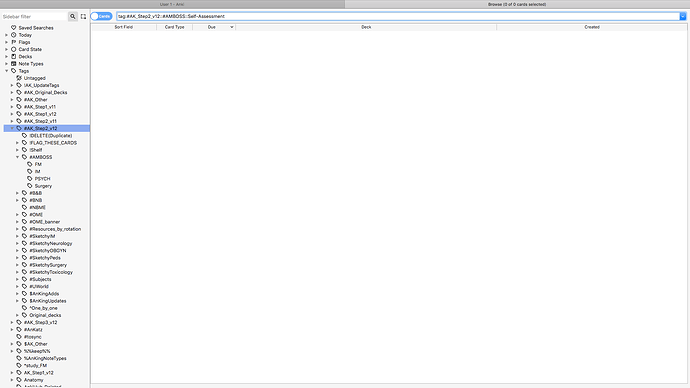Screen dimensions: 690x388
Task: Expand the Note Types section
Action: [x=7, y=64]
